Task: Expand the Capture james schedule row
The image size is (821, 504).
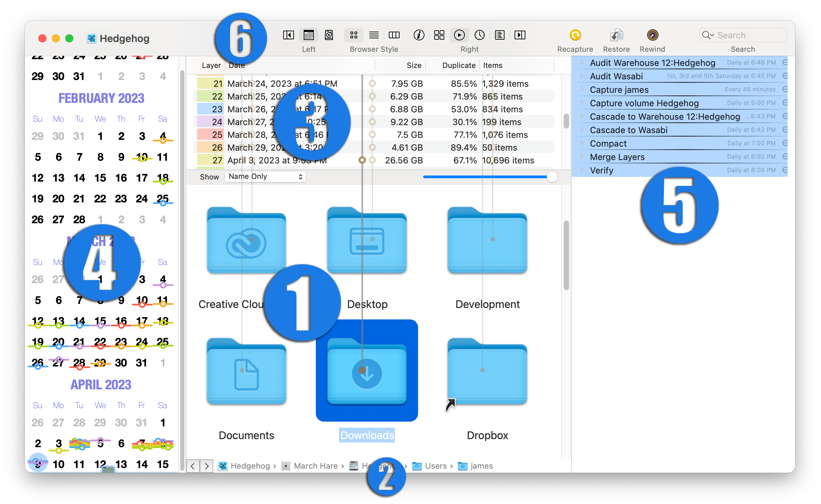Action: click(x=582, y=89)
